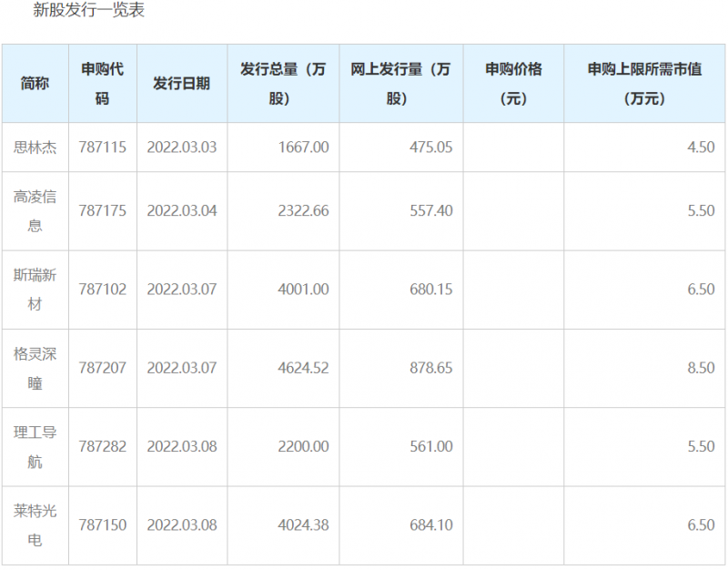Click the 2022.03.08 date in 理工导航 row
The width and height of the screenshot is (728, 570).
coord(182,446)
